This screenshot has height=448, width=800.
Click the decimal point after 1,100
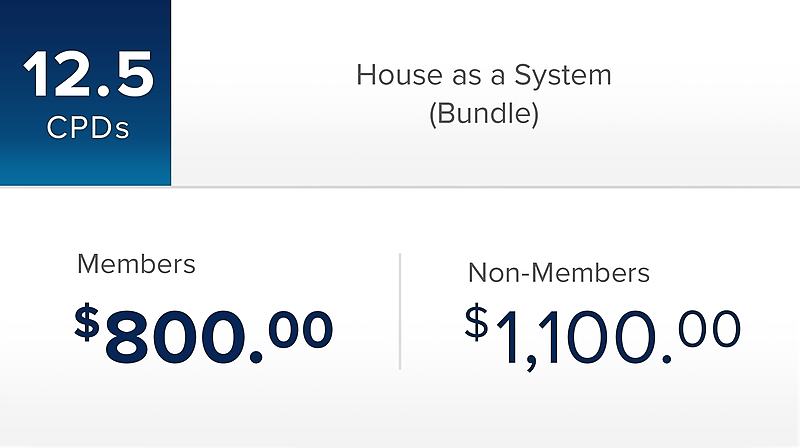coord(664,356)
